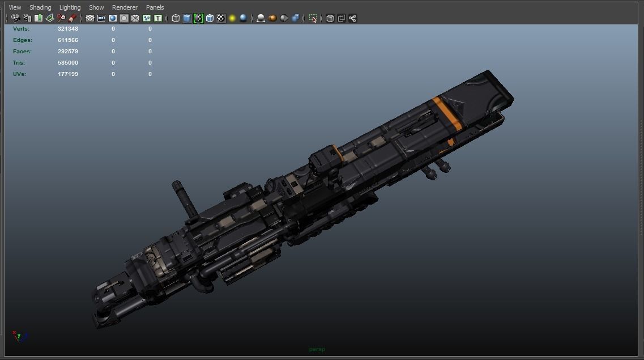644x360 pixels.
Task: Click the triangle count 585000
Action: [x=68, y=62]
